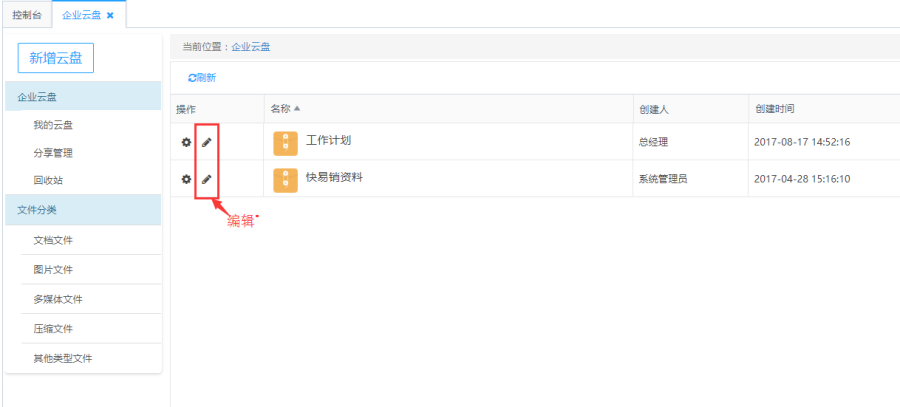
Task: Show 图片文件 category
Action: [x=53, y=270]
